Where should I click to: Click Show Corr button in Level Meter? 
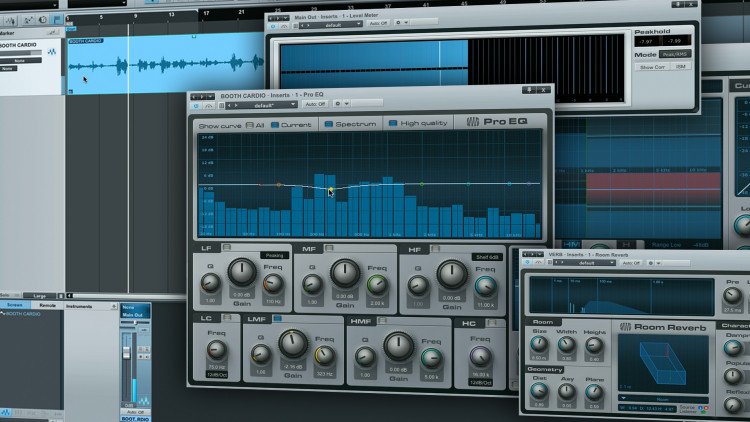tap(652, 67)
